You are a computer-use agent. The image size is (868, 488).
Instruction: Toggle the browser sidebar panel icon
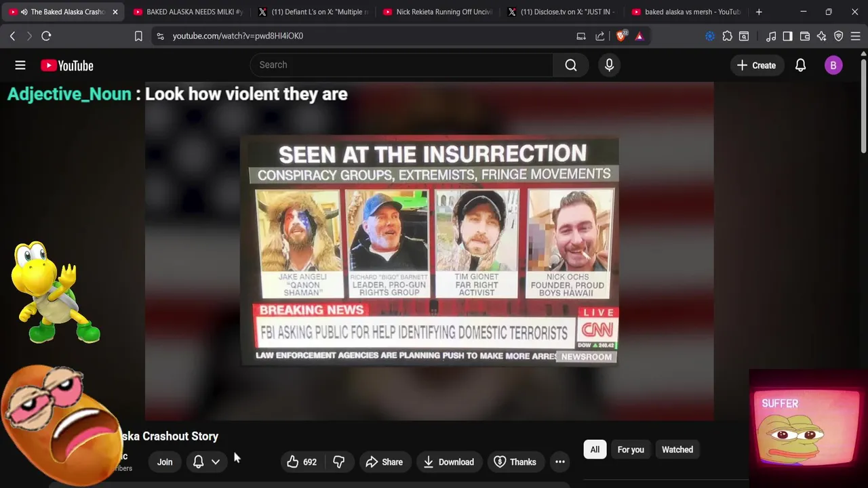tap(787, 36)
